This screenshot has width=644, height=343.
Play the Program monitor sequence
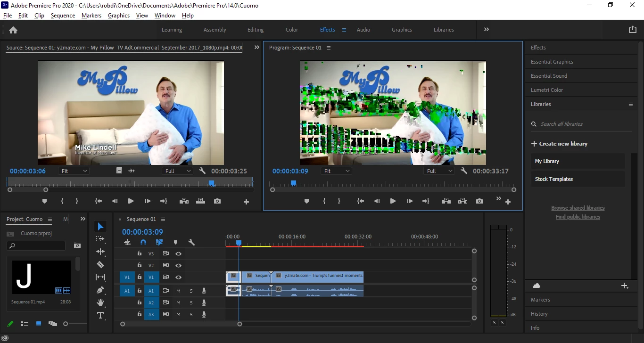click(x=393, y=201)
